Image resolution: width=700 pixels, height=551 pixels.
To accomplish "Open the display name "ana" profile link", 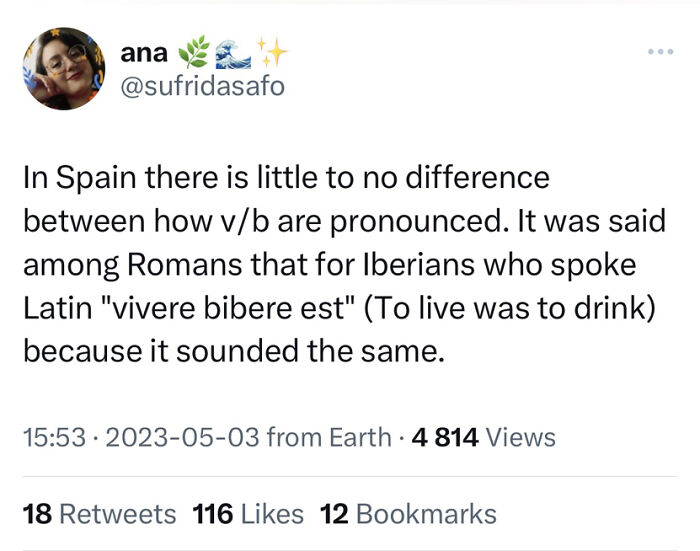I will [143, 57].
